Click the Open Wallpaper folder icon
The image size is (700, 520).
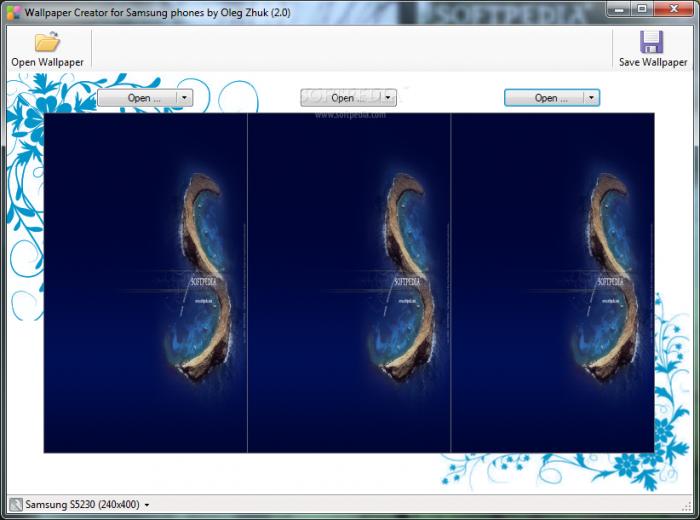(x=47, y=42)
